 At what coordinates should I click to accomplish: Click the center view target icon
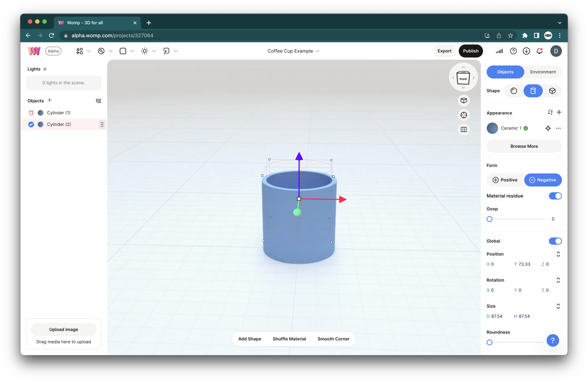(x=464, y=115)
